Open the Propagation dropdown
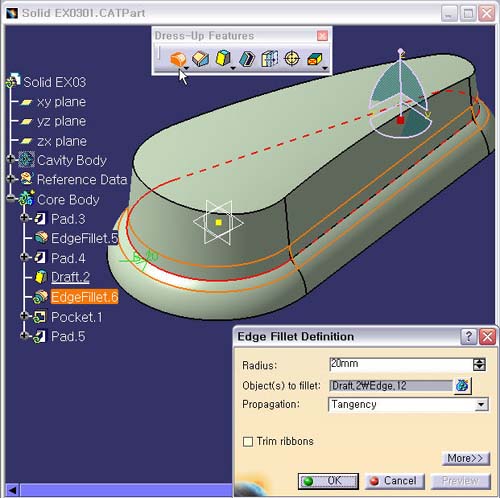The width and height of the screenshot is (500, 498). pyautogui.click(x=481, y=405)
